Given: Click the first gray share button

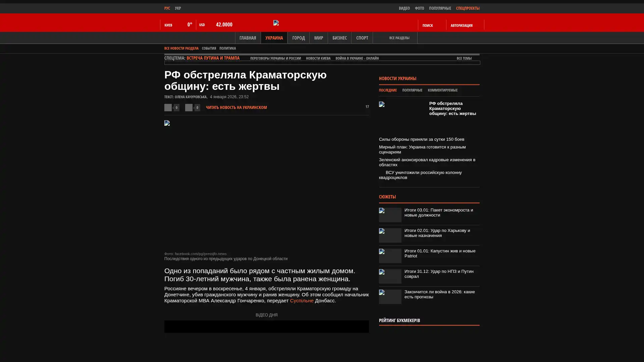Looking at the screenshot, I should pos(168,107).
